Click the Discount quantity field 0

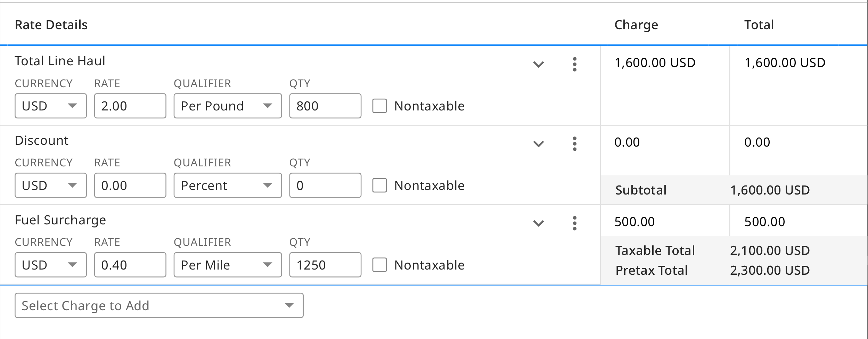point(325,185)
